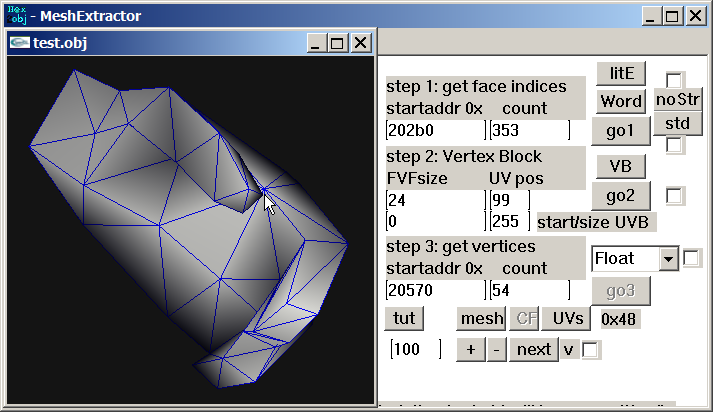Run step 2 with go2 button
The image size is (713, 412).
[621, 195]
